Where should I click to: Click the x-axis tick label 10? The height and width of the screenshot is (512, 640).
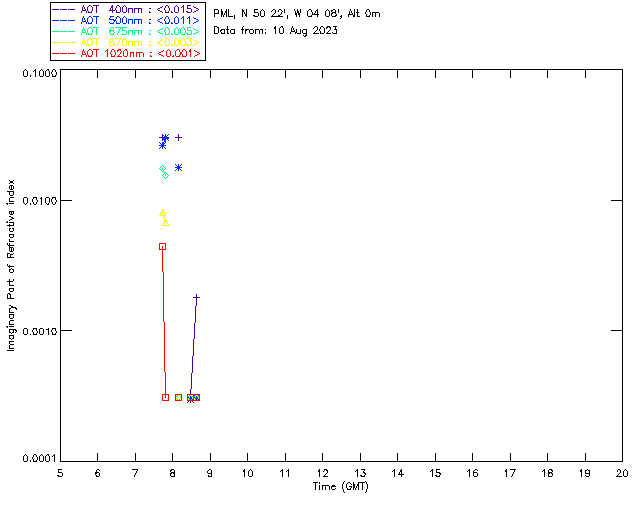pos(247,473)
